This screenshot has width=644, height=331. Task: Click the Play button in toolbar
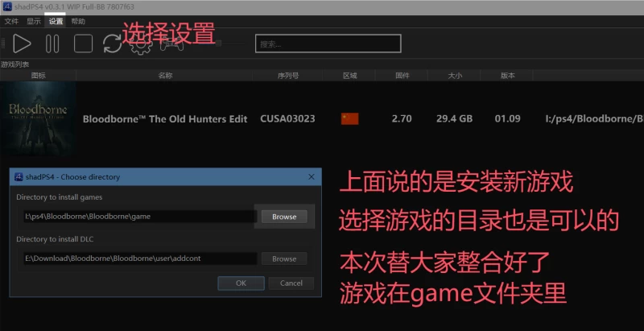[22, 43]
